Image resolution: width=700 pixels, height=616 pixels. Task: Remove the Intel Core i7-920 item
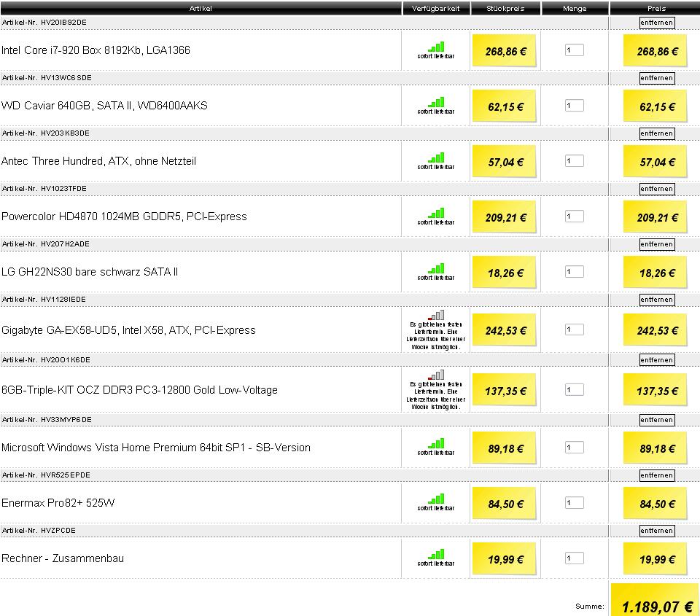pyautogui.click(x=657, y=23)
